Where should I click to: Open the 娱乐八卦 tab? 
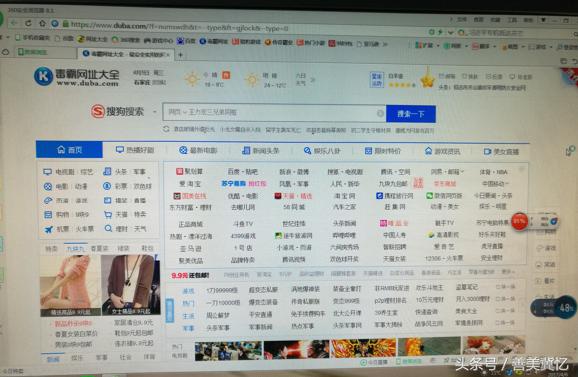click(321, 151)
